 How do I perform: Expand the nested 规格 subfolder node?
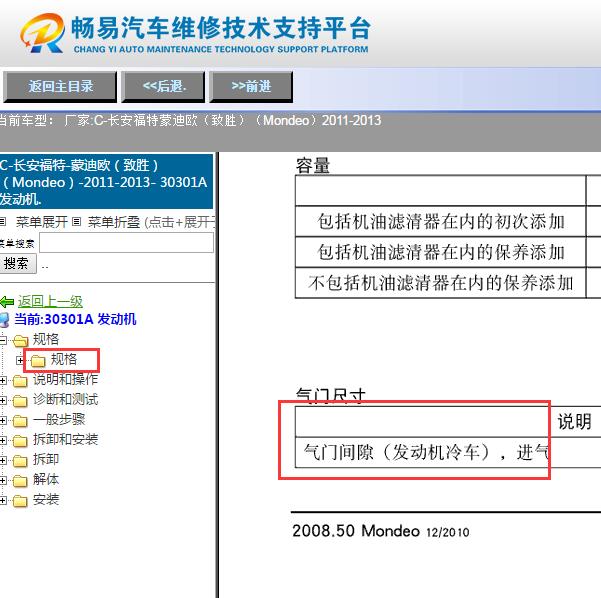point(20,360)
